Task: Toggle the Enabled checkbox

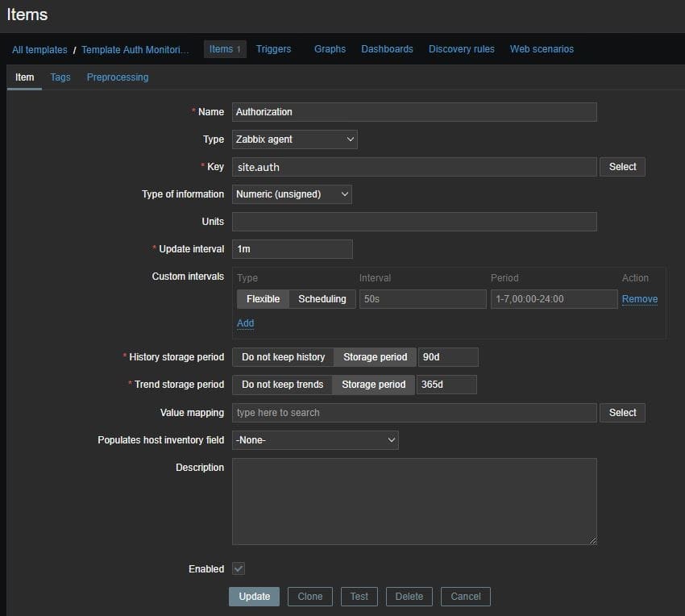Action: click(x=239, y=568)
